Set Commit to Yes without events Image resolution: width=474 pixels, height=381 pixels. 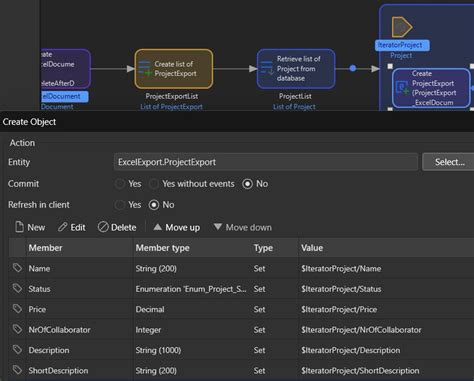point(154,184)
